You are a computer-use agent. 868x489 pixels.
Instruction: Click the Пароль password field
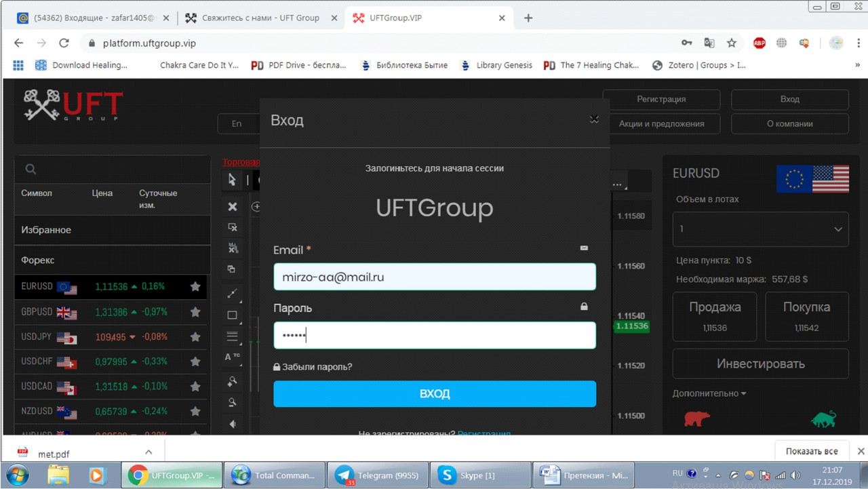click(435, 335)
